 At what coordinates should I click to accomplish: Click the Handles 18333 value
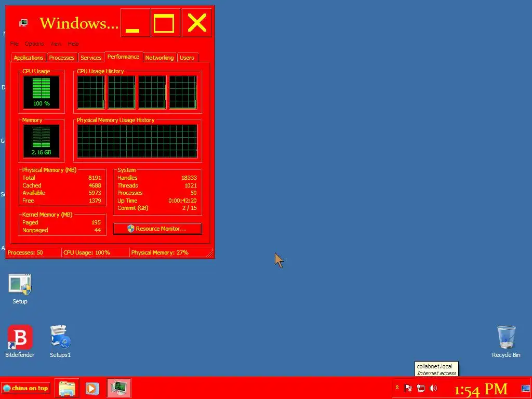tap(189, 178)
